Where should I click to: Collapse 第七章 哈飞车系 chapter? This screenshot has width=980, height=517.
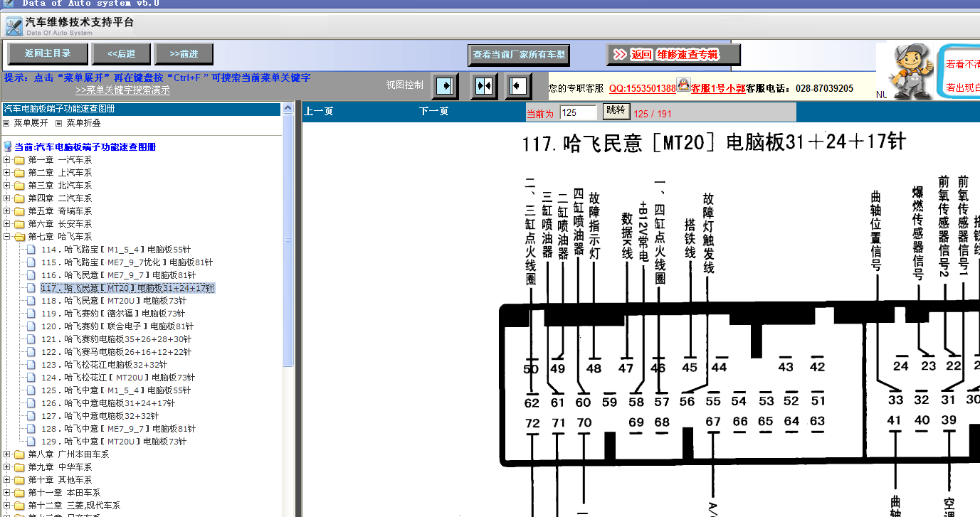coord(7,237)
